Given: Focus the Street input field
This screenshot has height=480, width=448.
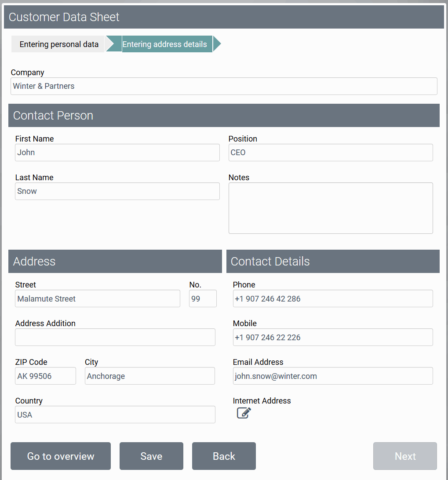Looking at the screenshot, I should (x=98, y=298).
